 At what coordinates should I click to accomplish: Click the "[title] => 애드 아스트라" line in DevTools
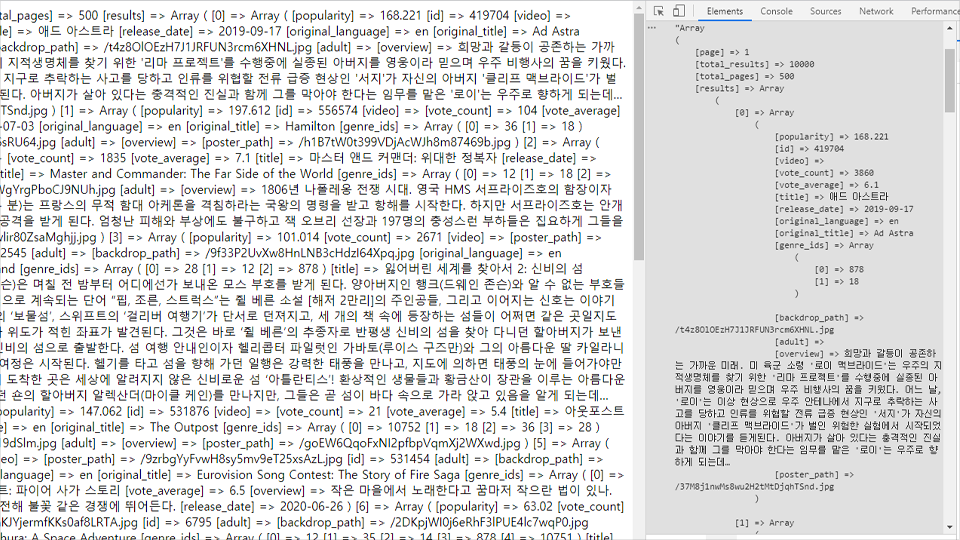pos(831,197)
